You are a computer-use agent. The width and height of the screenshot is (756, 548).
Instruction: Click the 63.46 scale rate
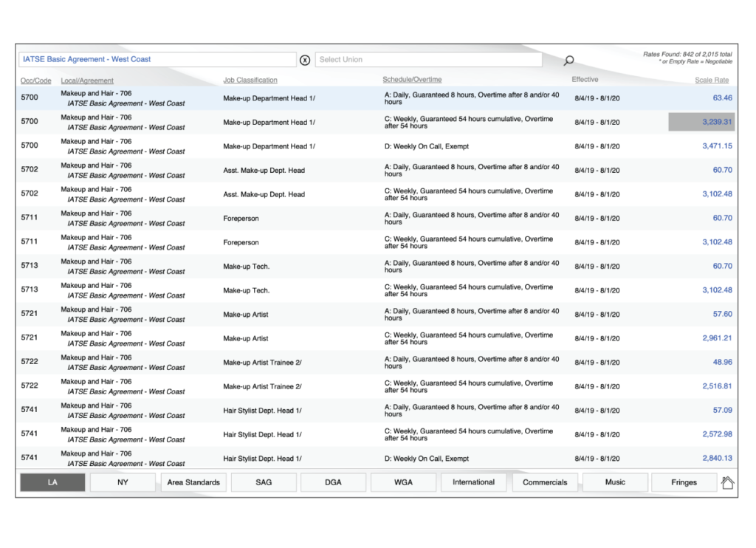(722, 98)
